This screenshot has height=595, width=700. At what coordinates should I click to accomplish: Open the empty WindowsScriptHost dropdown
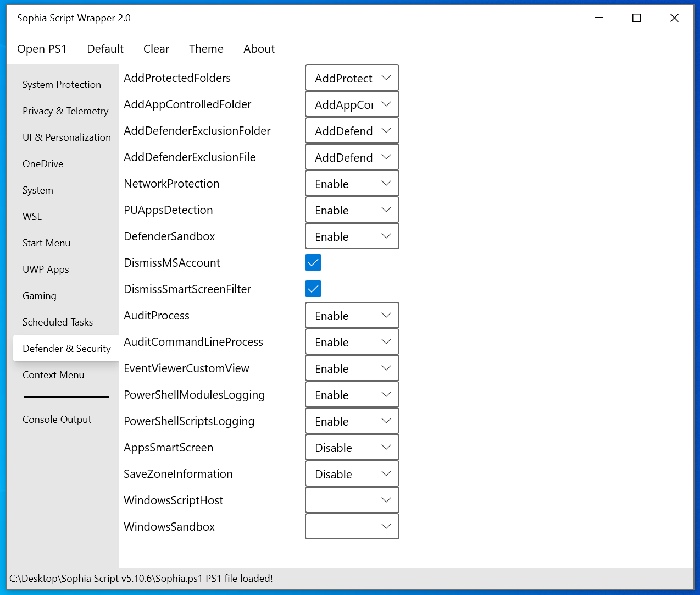click(x=352, y=500)
